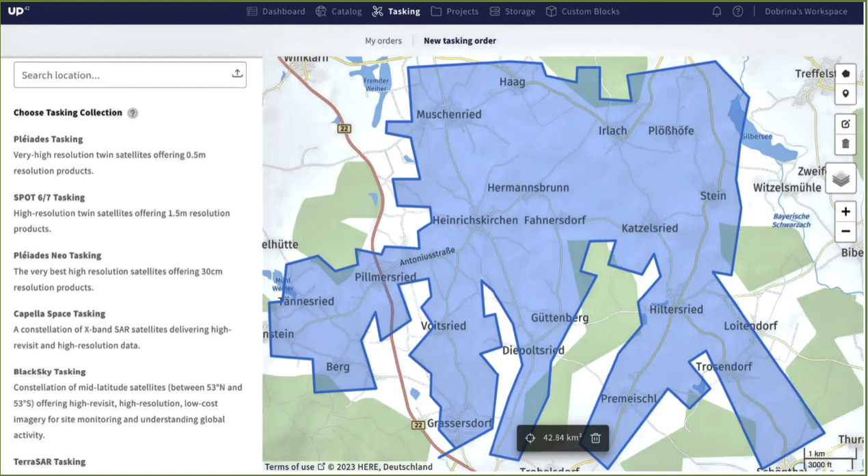
Task: Open the Dashboard menu item
Action: point(276,12)
